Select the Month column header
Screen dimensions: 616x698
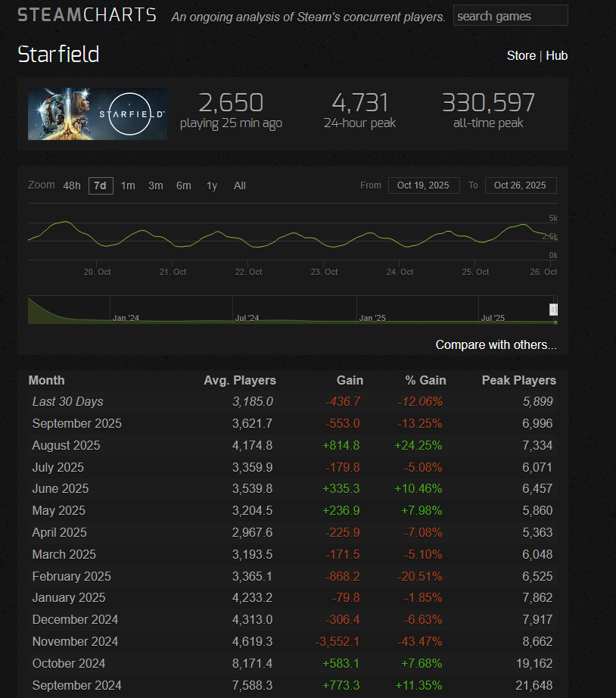coord(46,381)
